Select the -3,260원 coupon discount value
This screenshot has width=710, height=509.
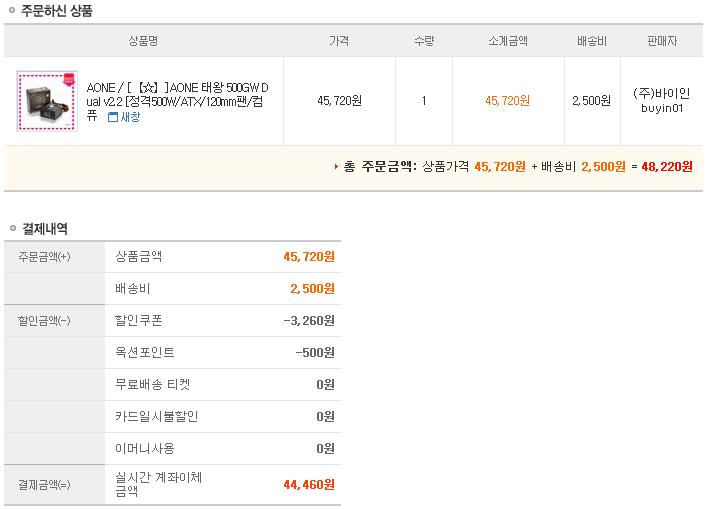pyautogui.click(x=309, y=321)
